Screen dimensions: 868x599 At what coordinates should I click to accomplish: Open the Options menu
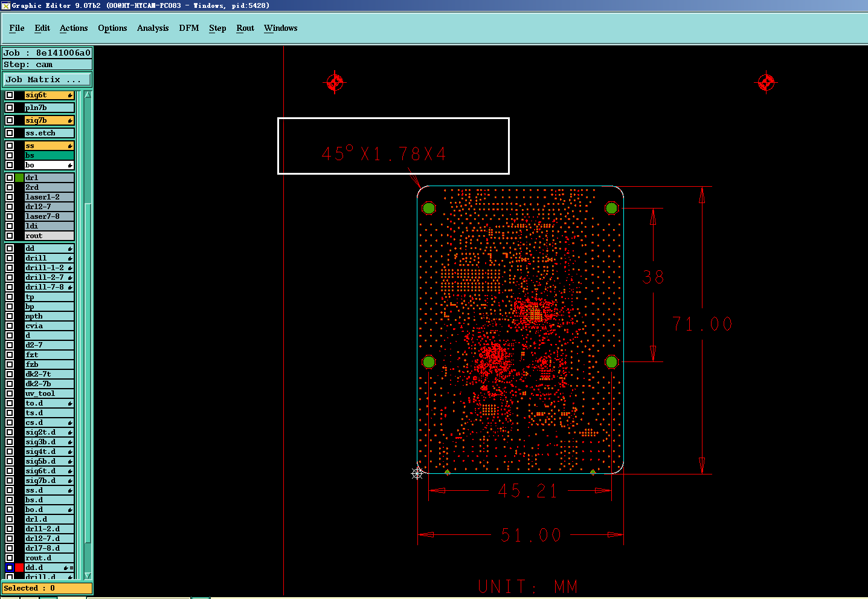coord(112,28)
